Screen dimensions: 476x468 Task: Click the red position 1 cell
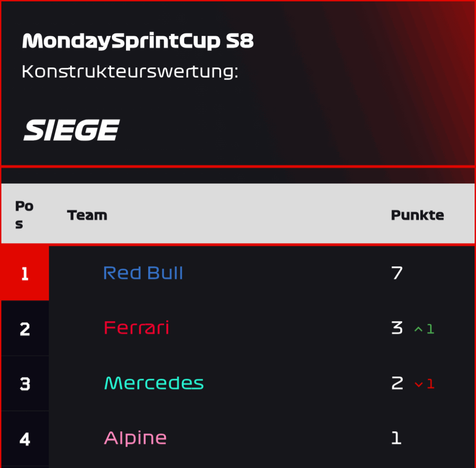[25, 273]
